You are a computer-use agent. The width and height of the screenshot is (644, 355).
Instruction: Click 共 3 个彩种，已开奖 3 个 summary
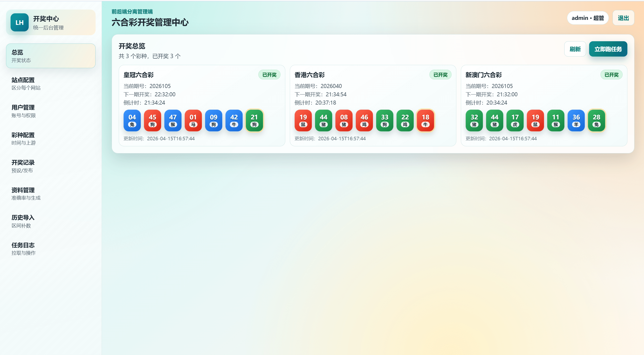point(150,56)
